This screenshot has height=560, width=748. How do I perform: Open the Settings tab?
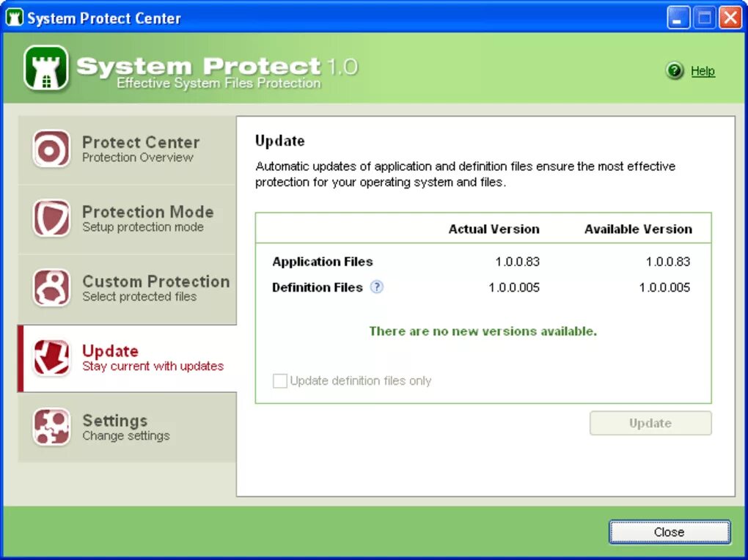[128, 427]
